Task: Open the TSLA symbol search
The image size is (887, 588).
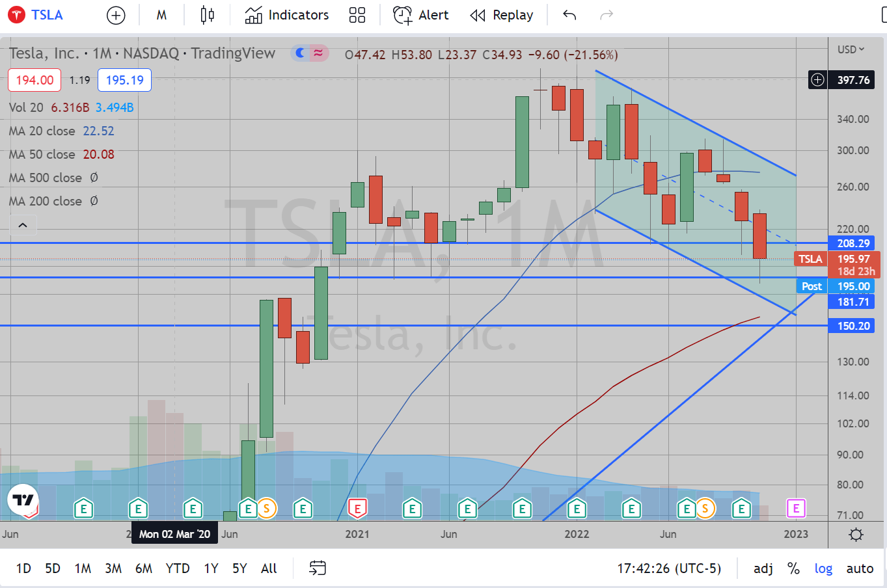Action: [x=36, y=14]
